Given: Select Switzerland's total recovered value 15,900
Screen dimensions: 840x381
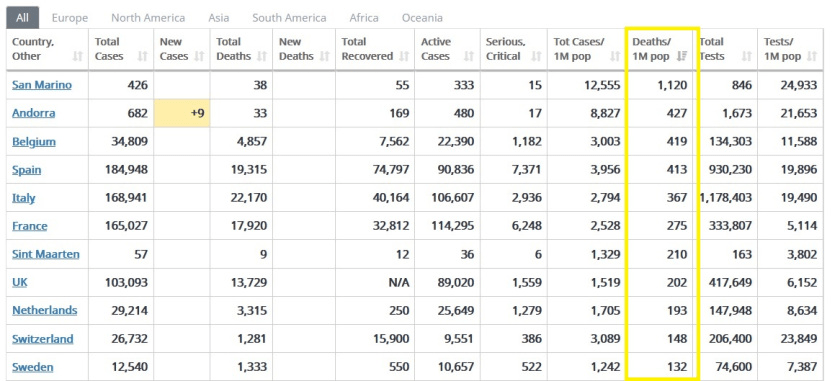Looking at the screenshot, I should coord(391,339).
